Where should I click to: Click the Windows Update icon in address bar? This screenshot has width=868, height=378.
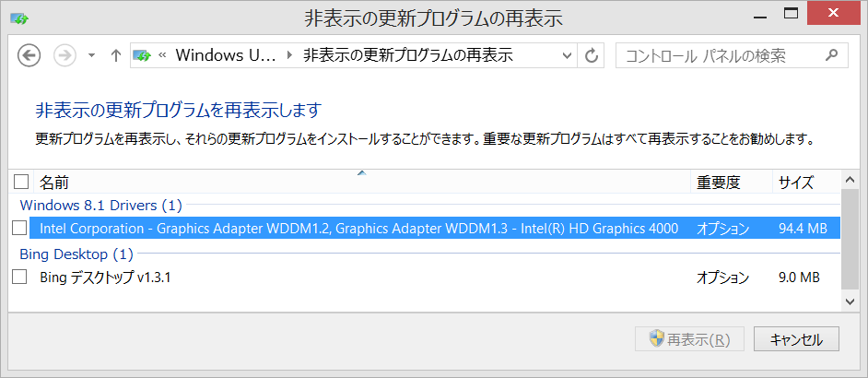[x=142, y=55]
